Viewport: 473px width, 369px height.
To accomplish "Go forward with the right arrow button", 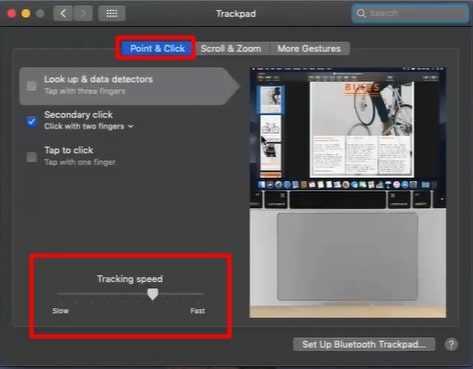I will click(x=82, y=14).
